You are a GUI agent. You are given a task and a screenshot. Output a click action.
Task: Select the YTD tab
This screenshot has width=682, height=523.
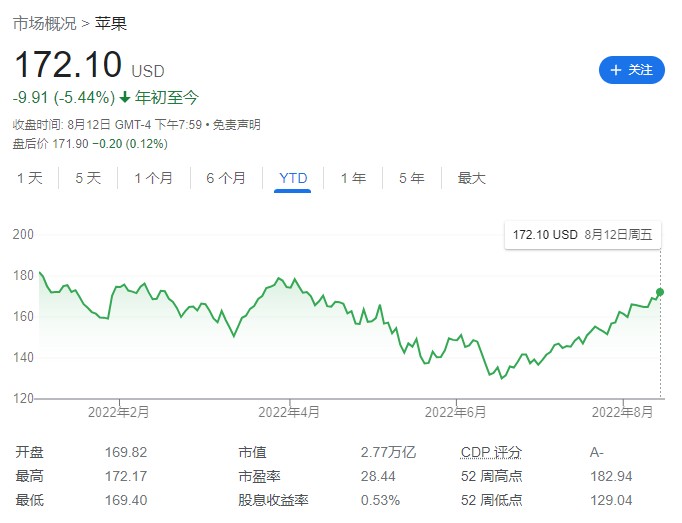pos(293,178)
